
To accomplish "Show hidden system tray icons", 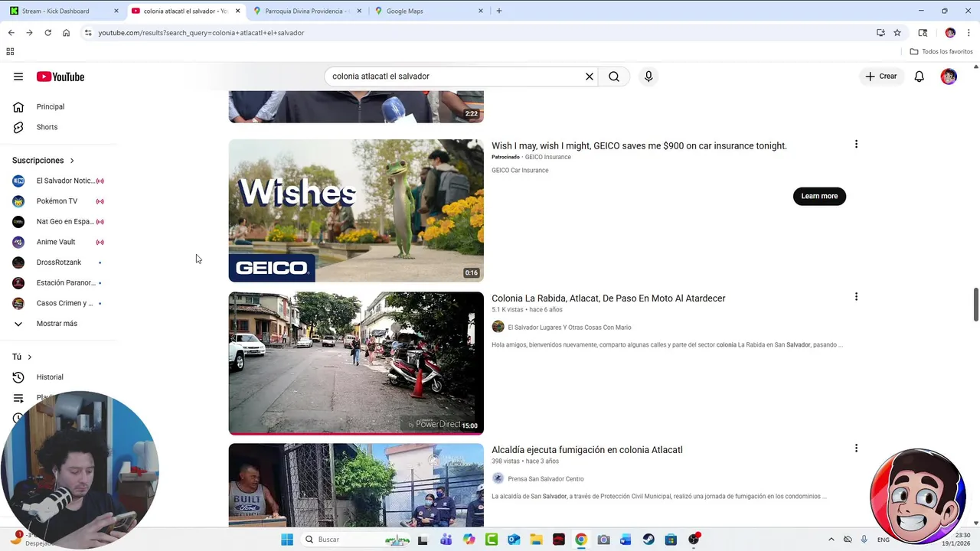I will coord(831,540).
